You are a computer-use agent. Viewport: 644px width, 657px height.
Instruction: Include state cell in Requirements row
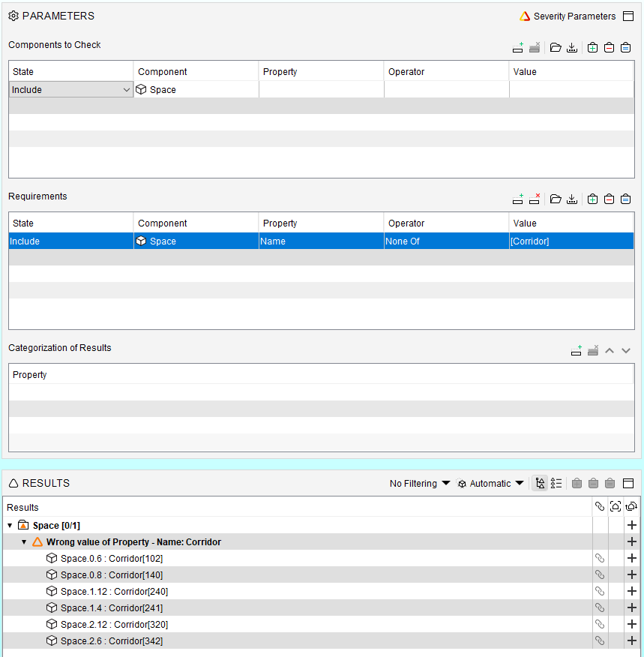70,241
